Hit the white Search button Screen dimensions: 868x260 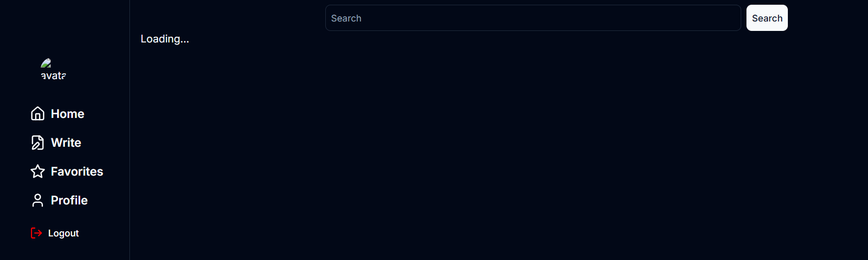pyautogui.click(x=767, y=18)
